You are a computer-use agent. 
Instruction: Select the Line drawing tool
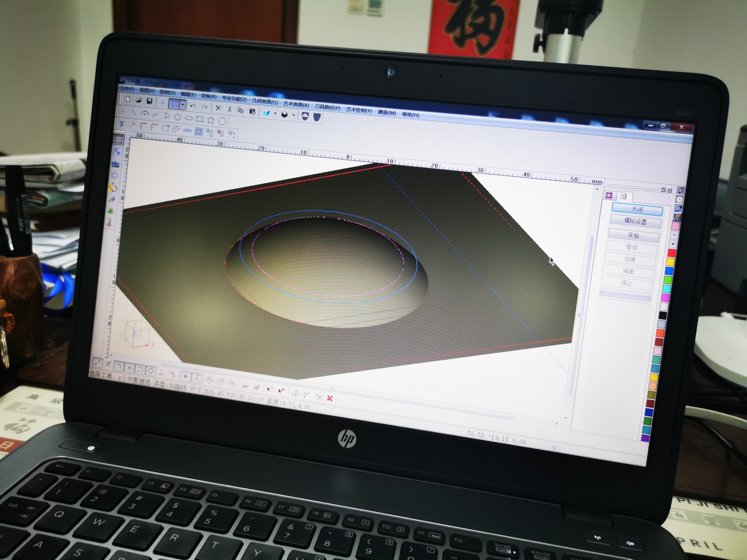tap(134, 113)
